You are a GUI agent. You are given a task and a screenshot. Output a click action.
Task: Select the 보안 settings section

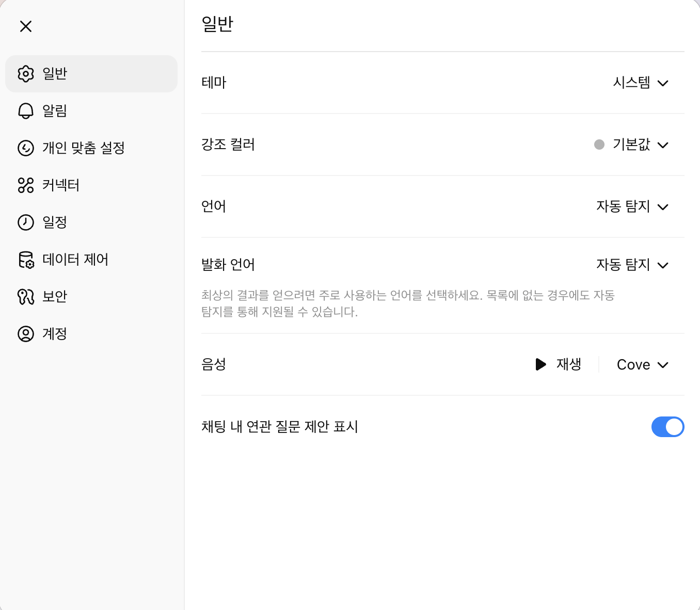pos(54,297)
